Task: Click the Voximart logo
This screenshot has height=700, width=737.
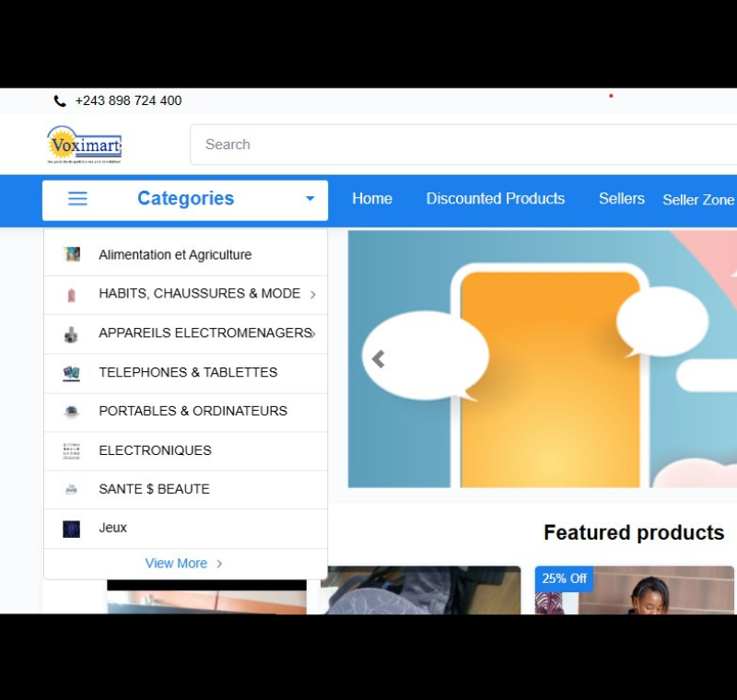Action: pos(84,145)
